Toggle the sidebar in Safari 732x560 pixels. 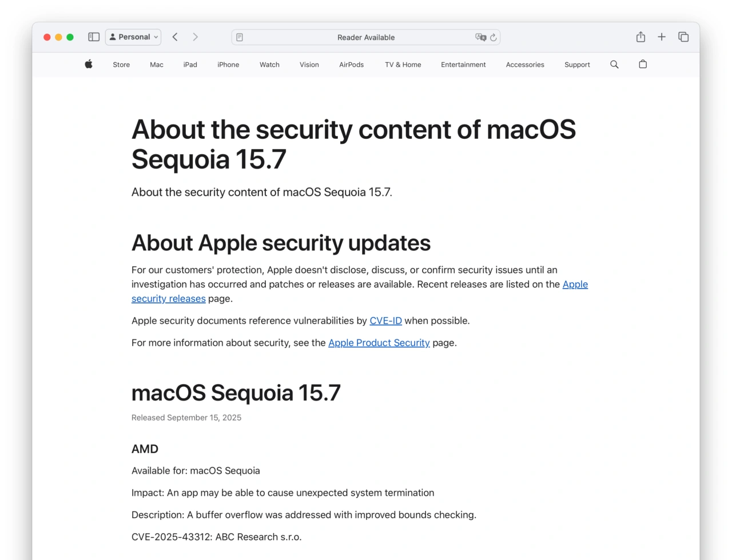pyautogui.click(x=93, y=37)
